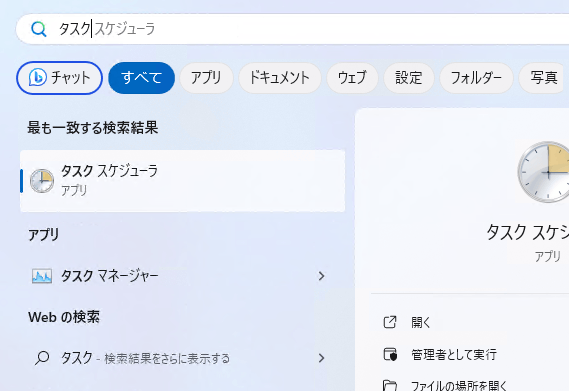Switch to the ドキュメント filter tab
The image size is (569, 391).
pos(279,78)
